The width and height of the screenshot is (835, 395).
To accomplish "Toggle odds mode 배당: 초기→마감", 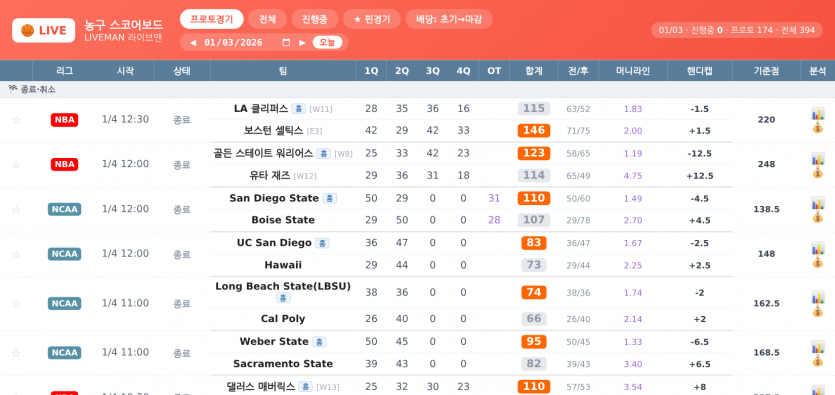I will tap(449, 19).
